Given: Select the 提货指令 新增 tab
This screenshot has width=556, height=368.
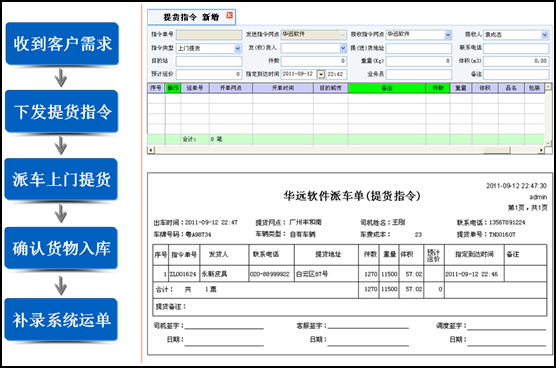Looking at the screenshot, I should click(191, 17).
